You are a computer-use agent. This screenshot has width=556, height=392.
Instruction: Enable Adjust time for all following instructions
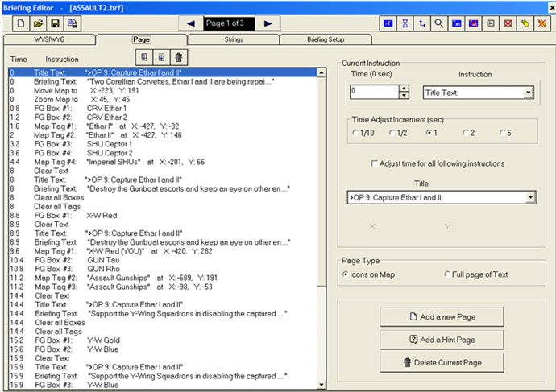click(x=375, y=163)
